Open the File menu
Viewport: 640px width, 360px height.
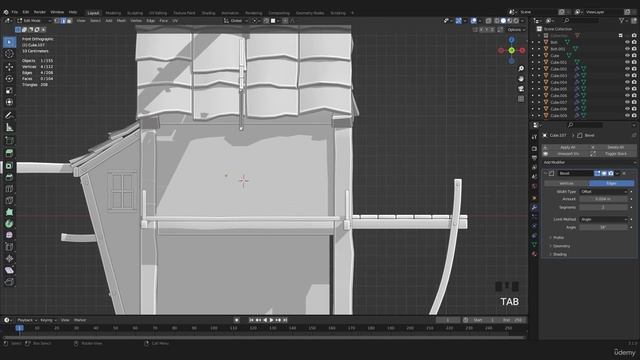15,12
